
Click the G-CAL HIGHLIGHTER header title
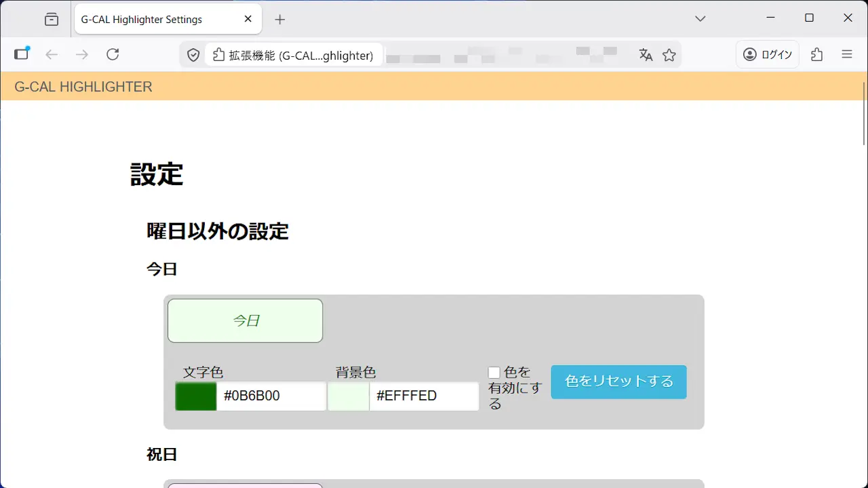(83, 87)
